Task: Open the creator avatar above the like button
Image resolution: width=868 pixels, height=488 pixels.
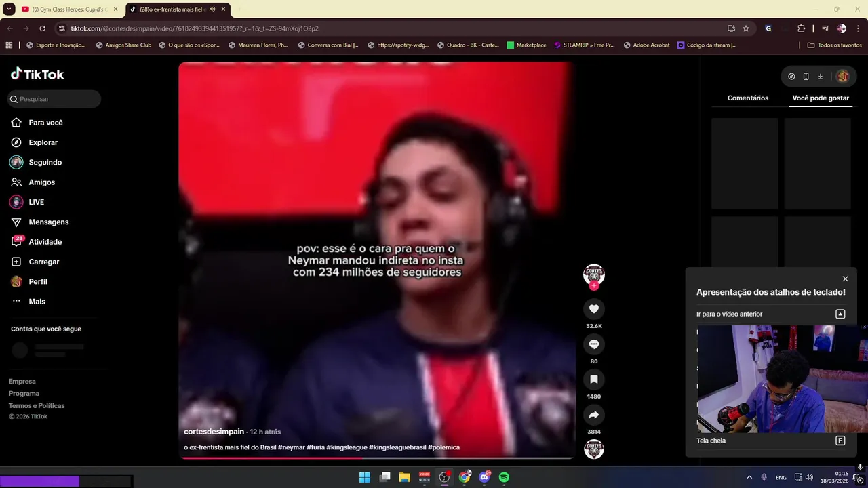Action: click(x=594, y=274)
